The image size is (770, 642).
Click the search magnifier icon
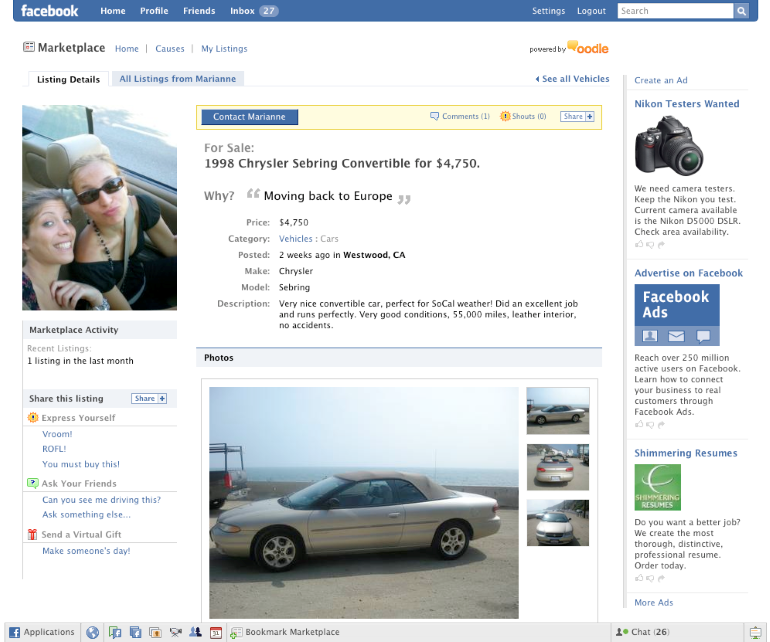[x=741, y=11]
